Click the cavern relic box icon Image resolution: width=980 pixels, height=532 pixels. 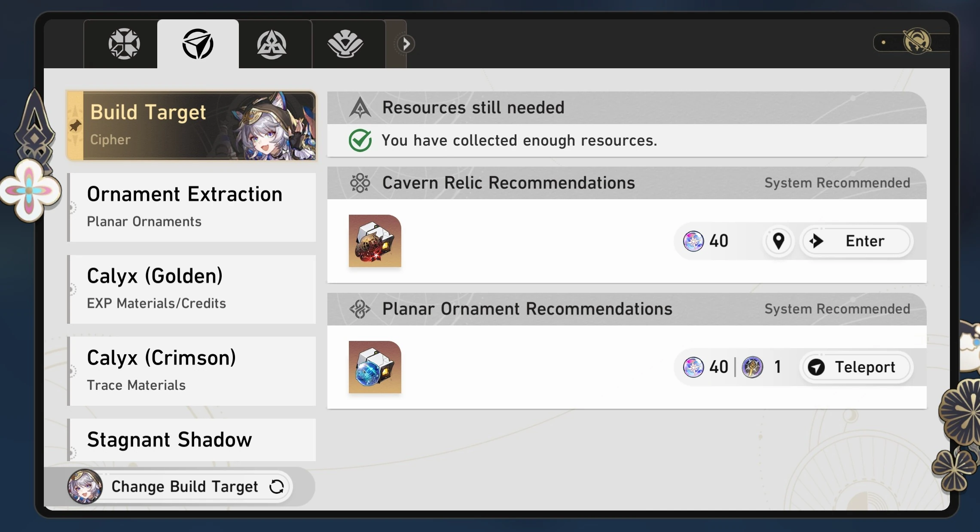coord(375,241)
